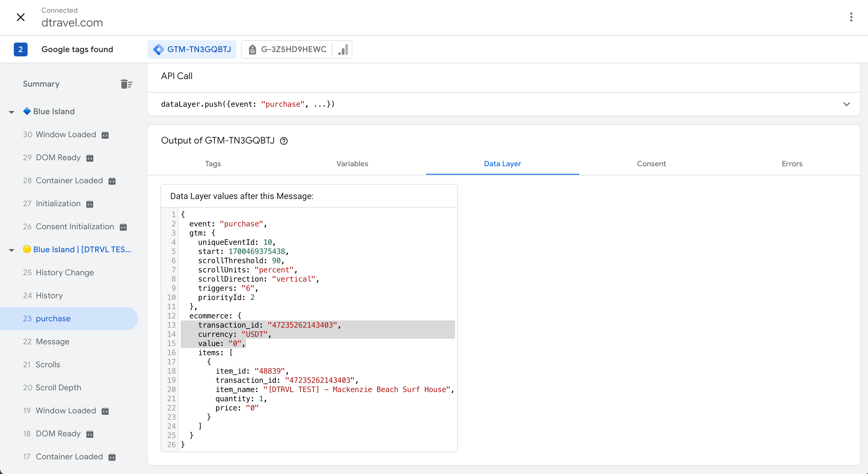Expand the API Call dataLayer.push details chevron
The height and width of the screenshot is (474, 868).
coord(846,104)
